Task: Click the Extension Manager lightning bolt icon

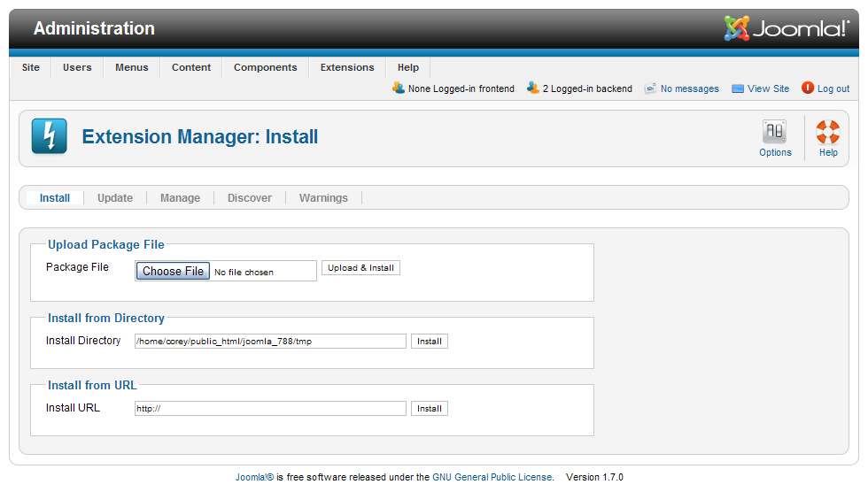Action: (50, 136)
